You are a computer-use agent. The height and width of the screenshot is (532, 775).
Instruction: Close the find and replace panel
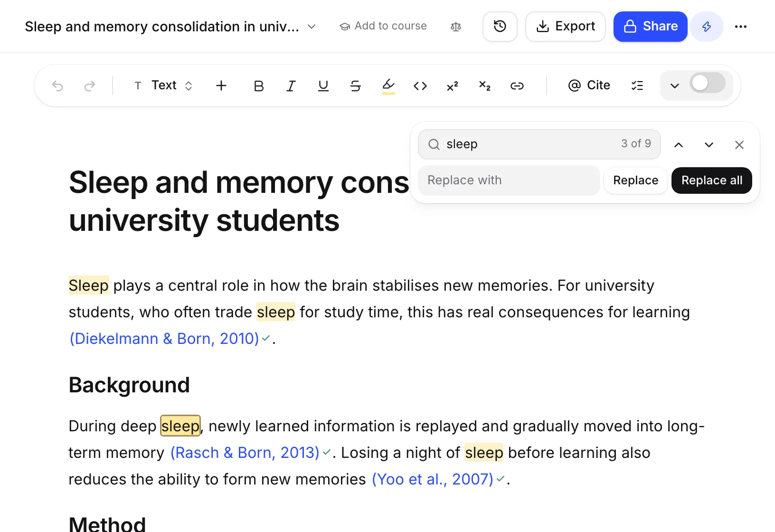(739, 145)
